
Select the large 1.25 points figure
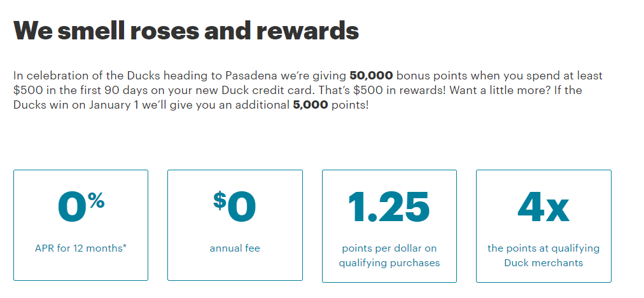[x=389, y=208]
